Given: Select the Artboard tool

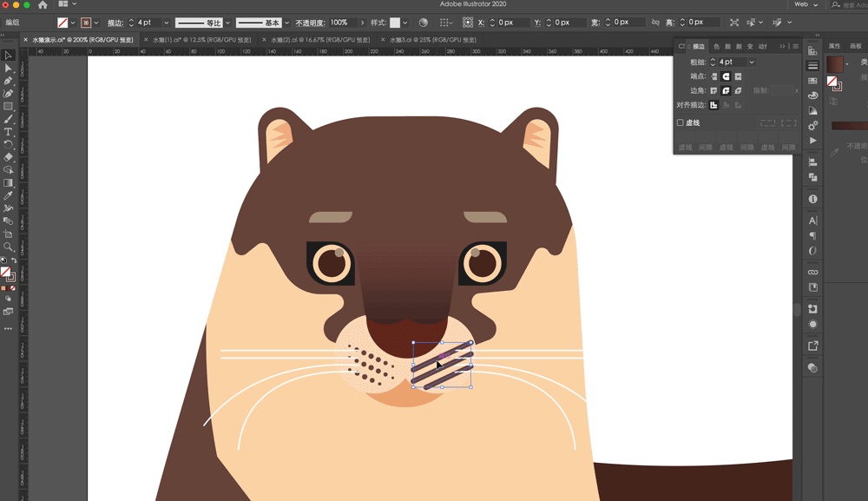Looking at the screenshot, I should [x=9, y=234].
